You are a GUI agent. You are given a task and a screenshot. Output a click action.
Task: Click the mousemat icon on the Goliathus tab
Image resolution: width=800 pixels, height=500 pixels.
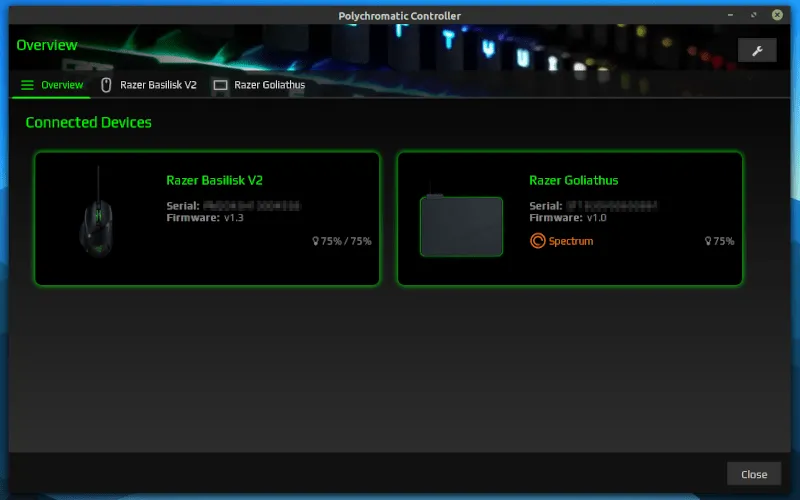click(220, 85)
